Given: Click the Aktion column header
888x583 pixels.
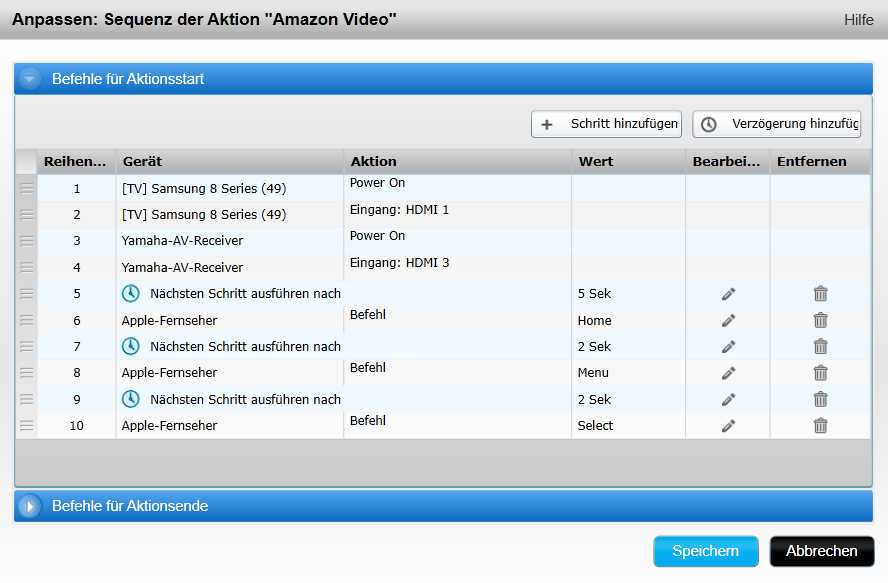Looking at the screenshot, I should click(x=458, y=161).
